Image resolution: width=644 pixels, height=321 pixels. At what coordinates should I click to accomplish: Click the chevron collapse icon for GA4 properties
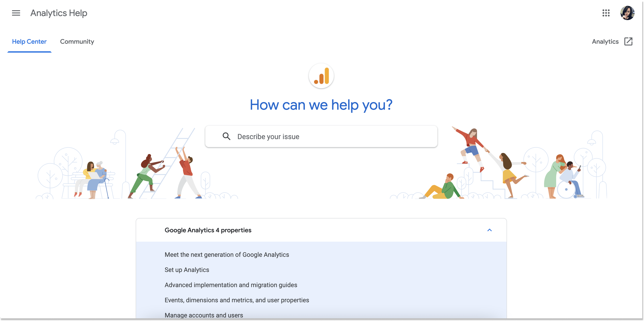tap(490, 230)
